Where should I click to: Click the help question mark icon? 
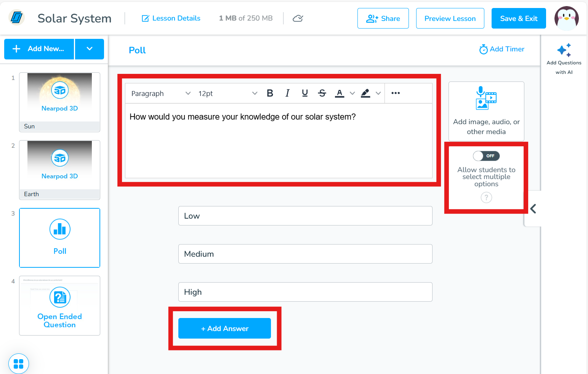click(x=486, y=197)
